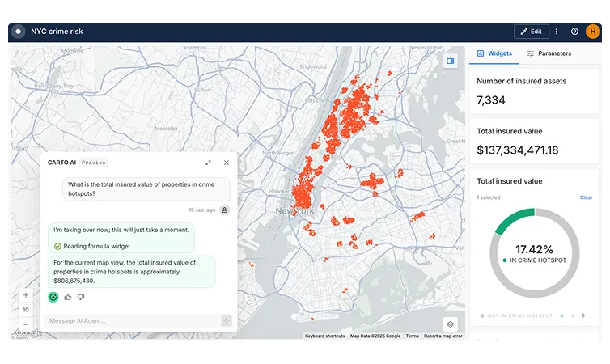The height and width of the screenshot is (364, 610).
Task: Click the AI answer with $806,675,430
Action: (x=132, y=272)
